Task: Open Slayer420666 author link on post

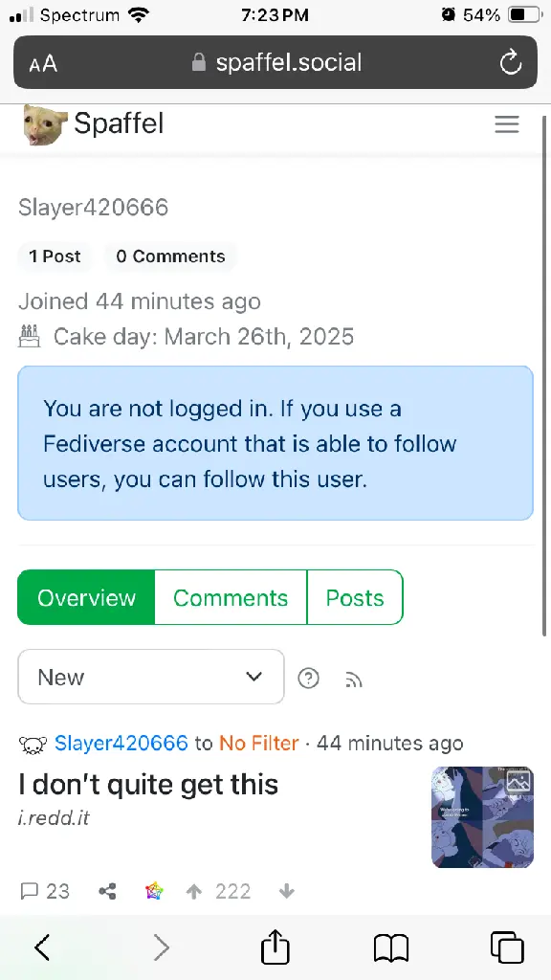Action: coord(121,743)
